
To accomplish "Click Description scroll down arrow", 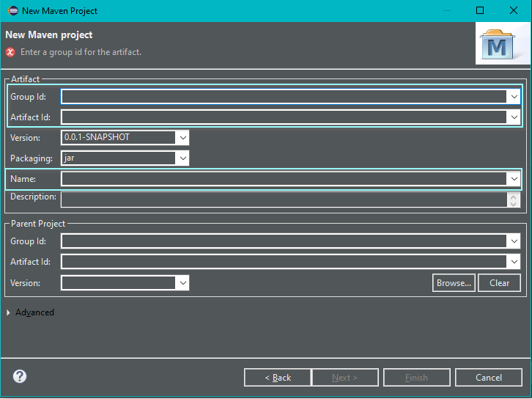I will tap(514, 204).
